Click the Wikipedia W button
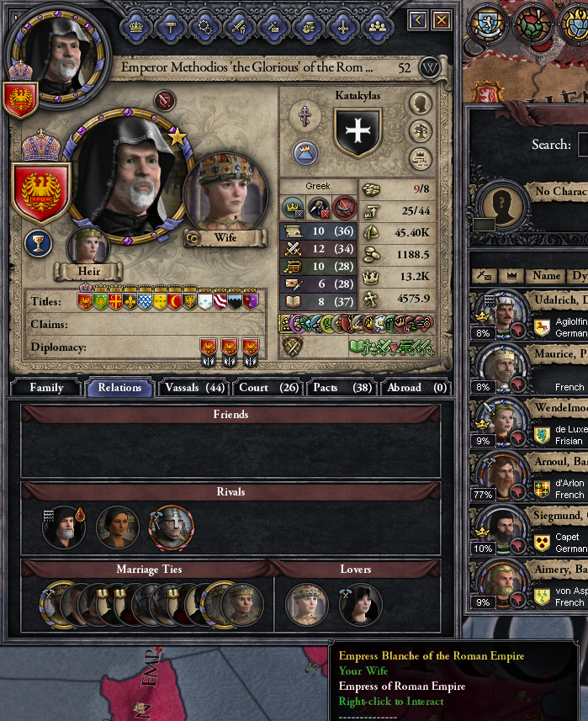This screenshot has height=721, width=588. tap(429, 68)
